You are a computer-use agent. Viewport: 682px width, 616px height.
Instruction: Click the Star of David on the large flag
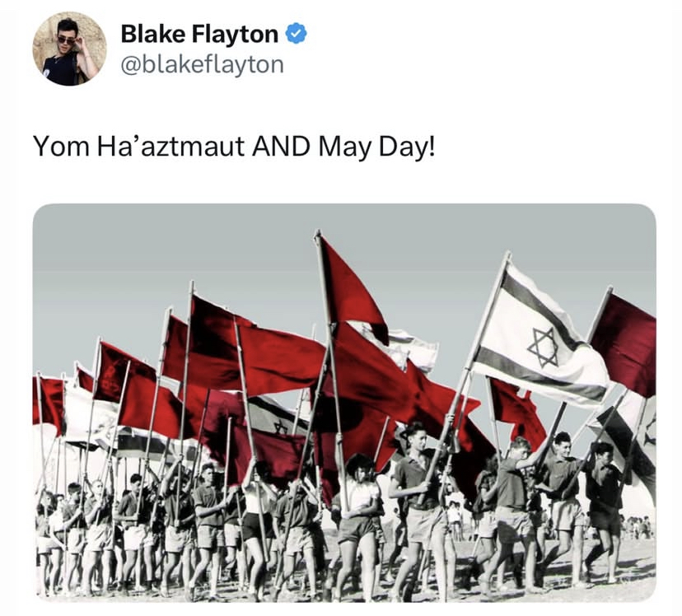pos(543,347)
